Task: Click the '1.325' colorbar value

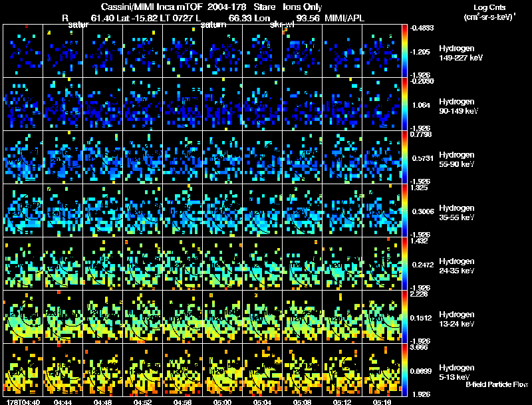Action: pyautogui.click(x=419, y=188)
